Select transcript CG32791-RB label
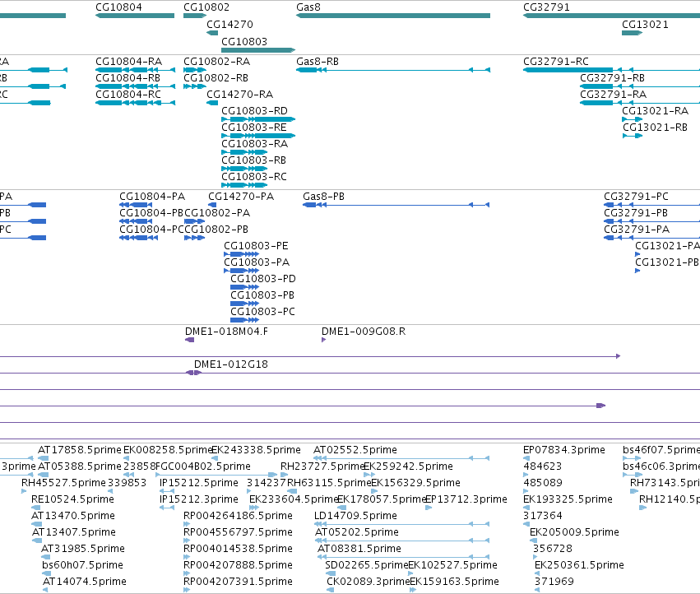 point(613,78)
